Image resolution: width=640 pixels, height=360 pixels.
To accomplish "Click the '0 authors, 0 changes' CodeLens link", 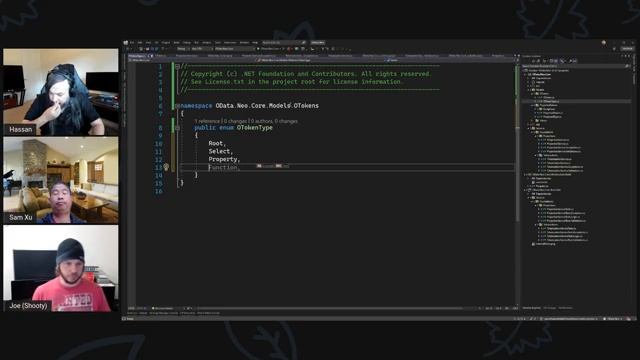I will point(274,121).
